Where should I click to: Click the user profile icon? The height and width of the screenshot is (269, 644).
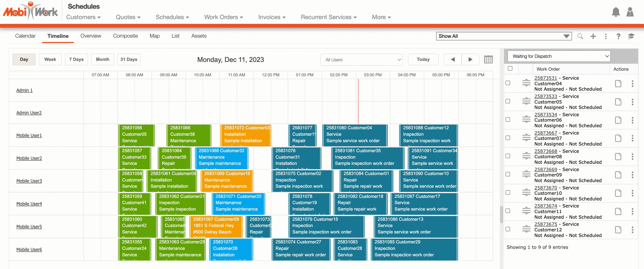point(630,12)
